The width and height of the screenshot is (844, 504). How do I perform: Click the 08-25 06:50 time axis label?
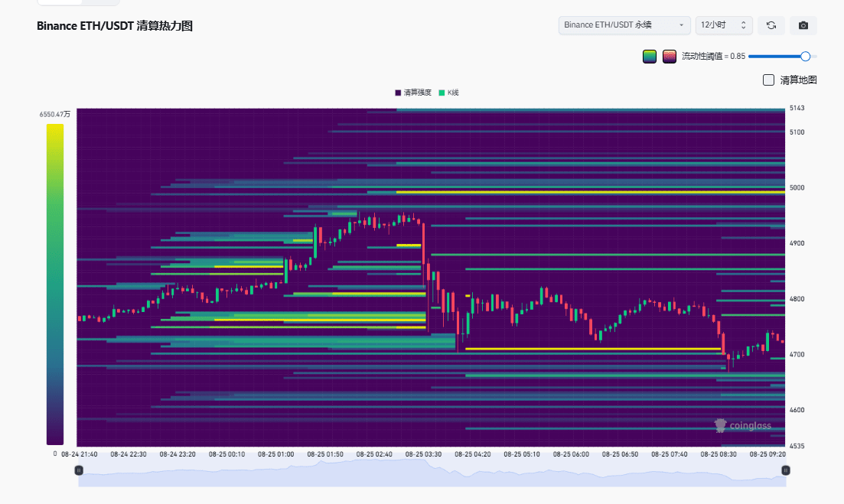pos(620,454)
